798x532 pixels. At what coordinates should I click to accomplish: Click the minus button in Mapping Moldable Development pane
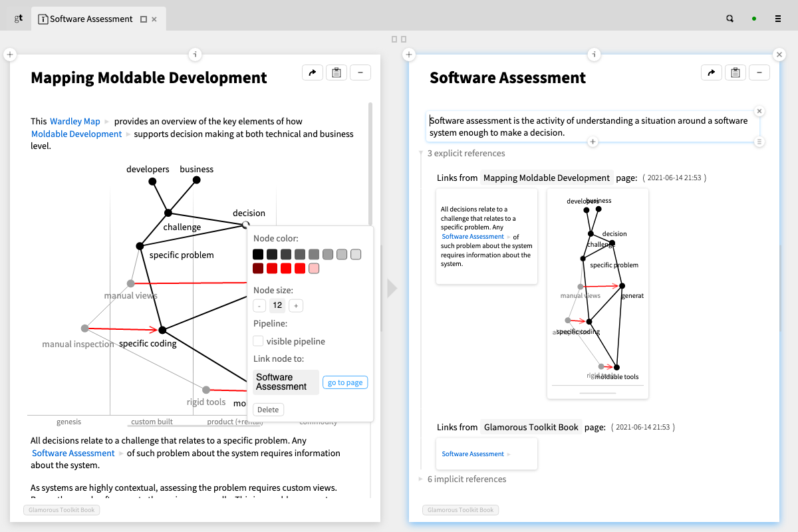[x=360, y=72]
